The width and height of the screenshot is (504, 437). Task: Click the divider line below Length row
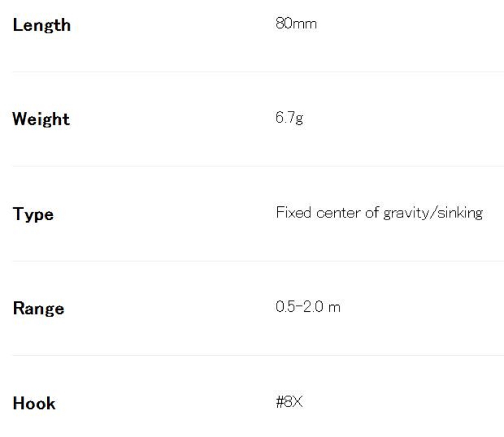[x=252, y=72]
